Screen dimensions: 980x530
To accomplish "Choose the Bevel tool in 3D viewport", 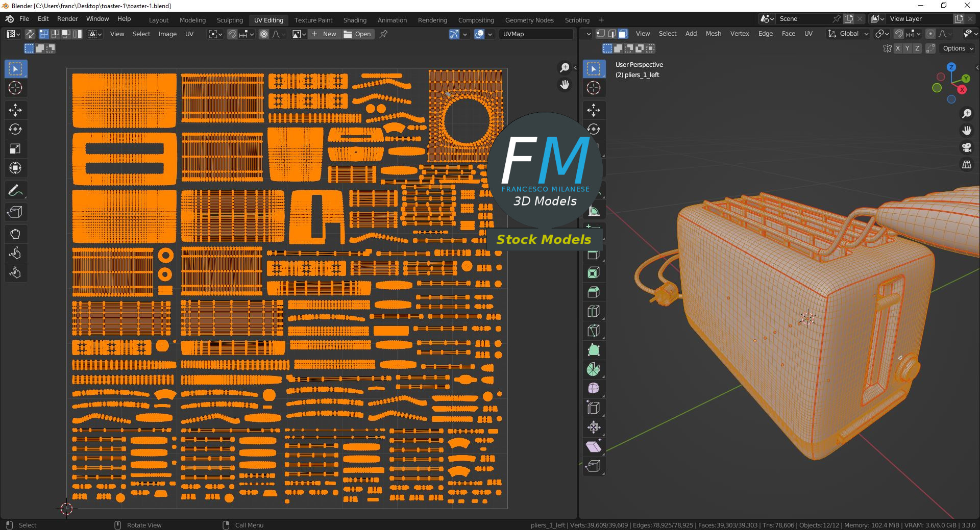I will tap(593, 292).
